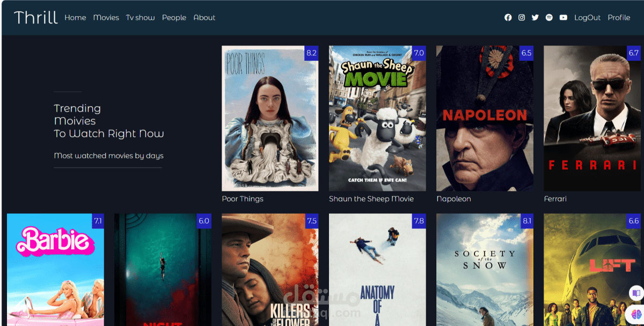Open the Society of the Snow poster

[x=485, y=270]
